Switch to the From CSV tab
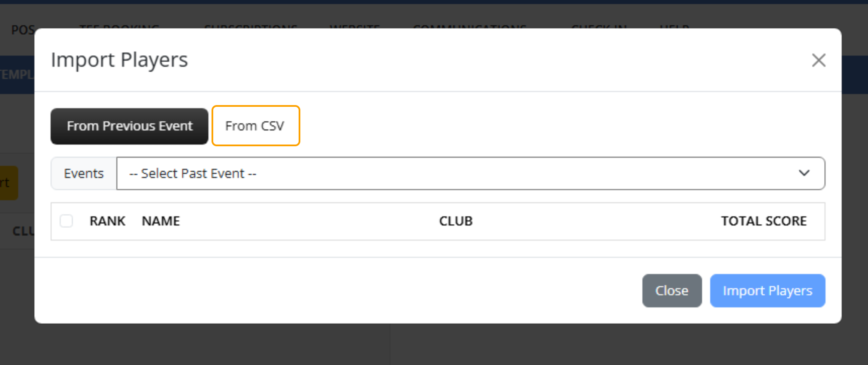The height and width of the screenshot is (365, 868). click(x=255, y=126)
